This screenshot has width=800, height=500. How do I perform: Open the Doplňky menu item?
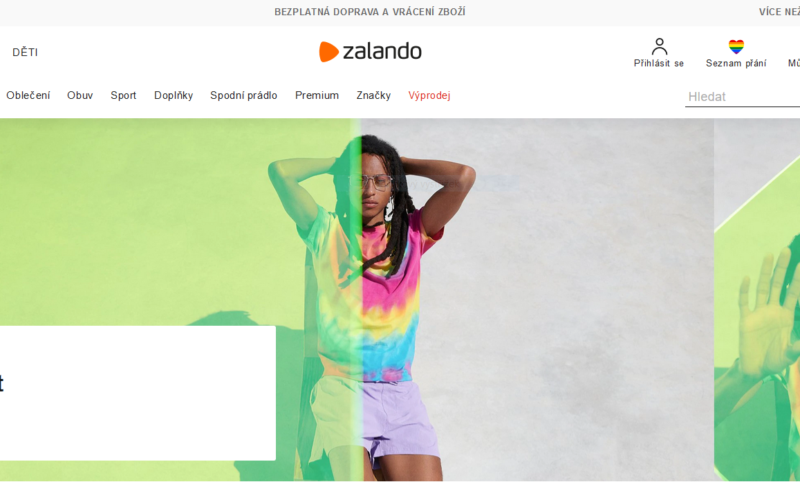pos(173,95)
